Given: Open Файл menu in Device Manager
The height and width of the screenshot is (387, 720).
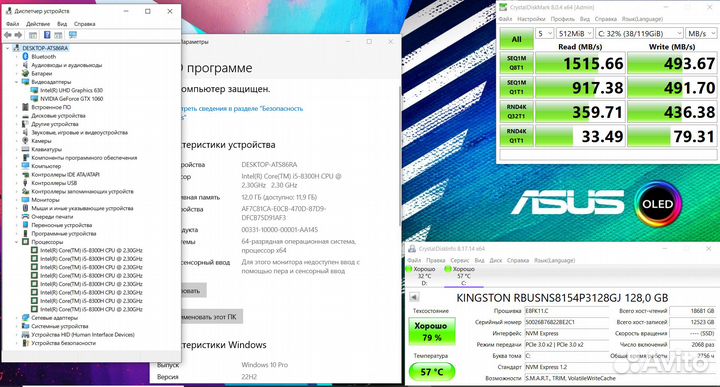Looking at the screenshot, I should [12, 24].
